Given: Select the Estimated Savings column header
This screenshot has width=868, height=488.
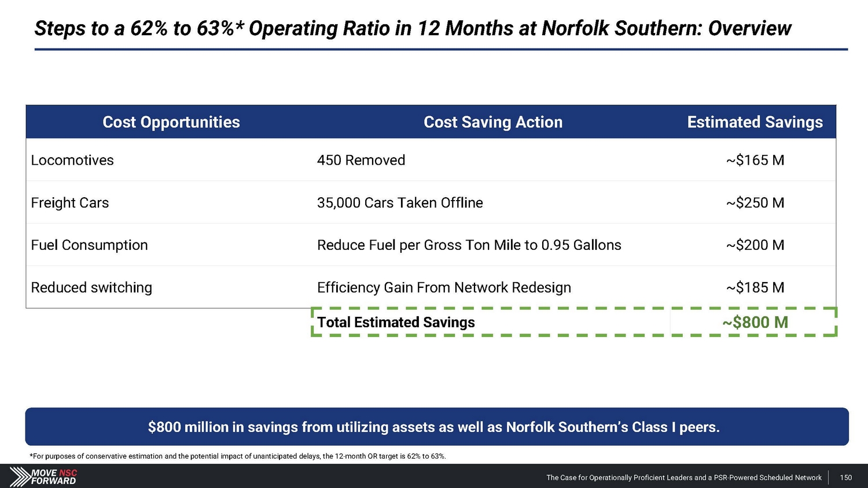Looking at the screenshot, I should tap(755, 122).
